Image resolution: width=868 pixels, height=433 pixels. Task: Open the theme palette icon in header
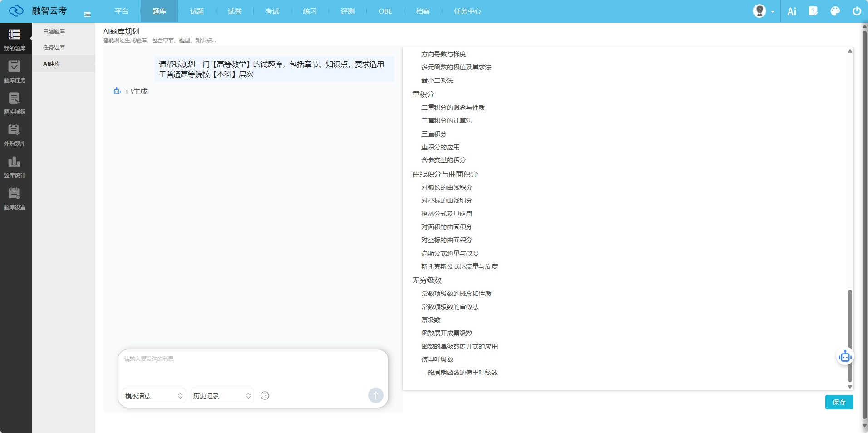[x=835, y=11]
